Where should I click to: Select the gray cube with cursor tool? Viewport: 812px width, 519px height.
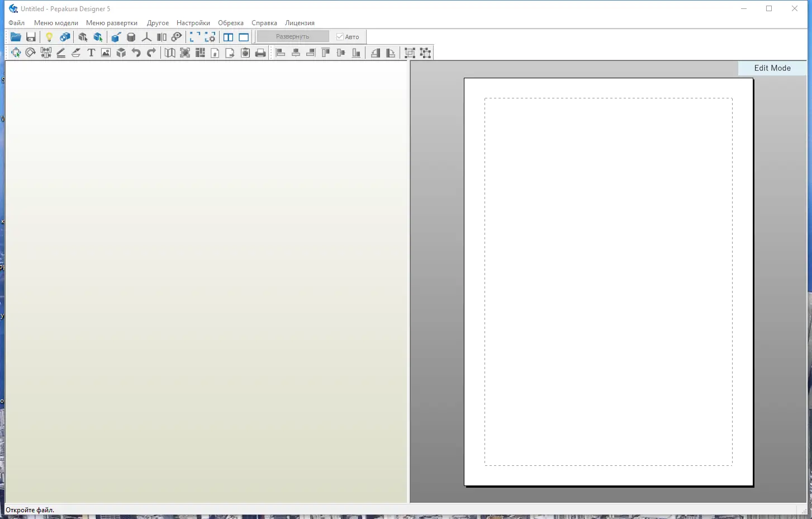click(83, 37)
